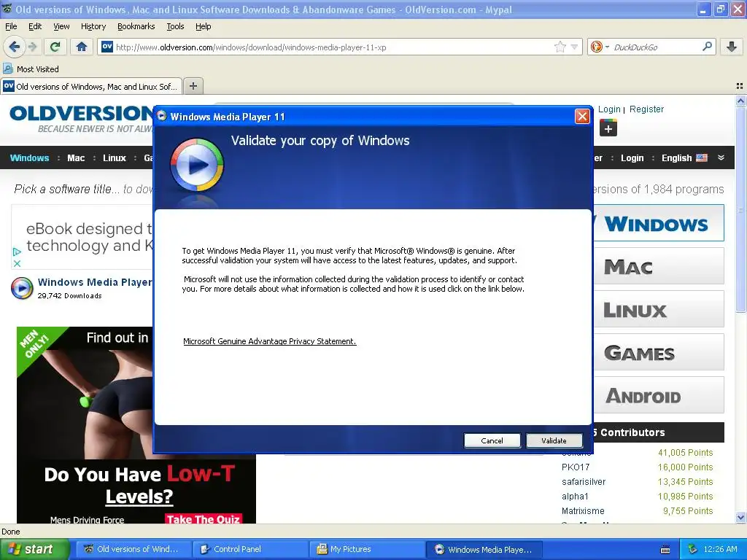Screen dimensions: 747x560
Task: Switch to the Old versions of Wind... taskbar button
Action: [x=135, y=549]
